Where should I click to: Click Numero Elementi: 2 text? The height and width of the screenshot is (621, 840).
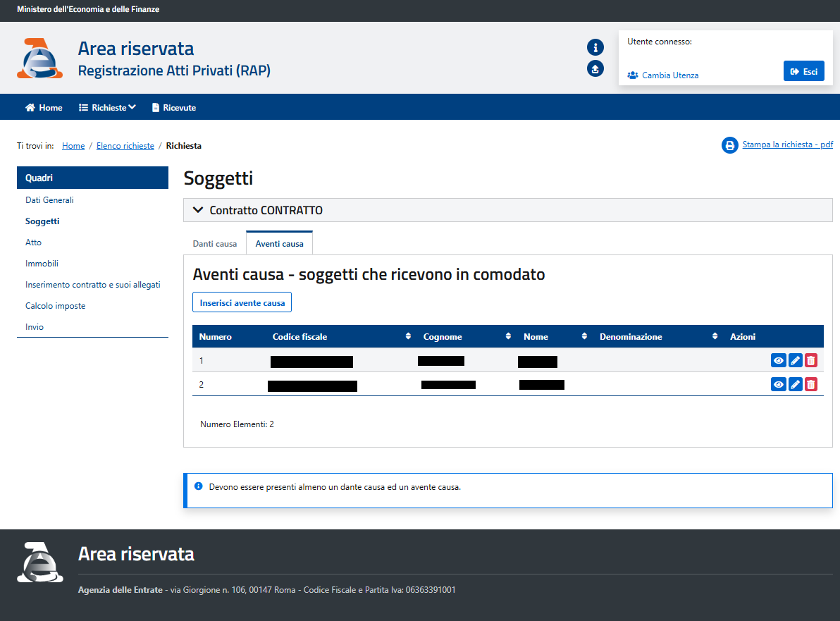(x=237, y=424)
